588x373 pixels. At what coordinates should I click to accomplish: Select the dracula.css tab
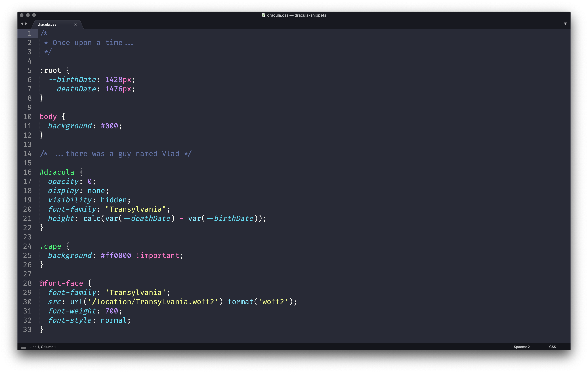pyautogui.click(x=47, y=24)
